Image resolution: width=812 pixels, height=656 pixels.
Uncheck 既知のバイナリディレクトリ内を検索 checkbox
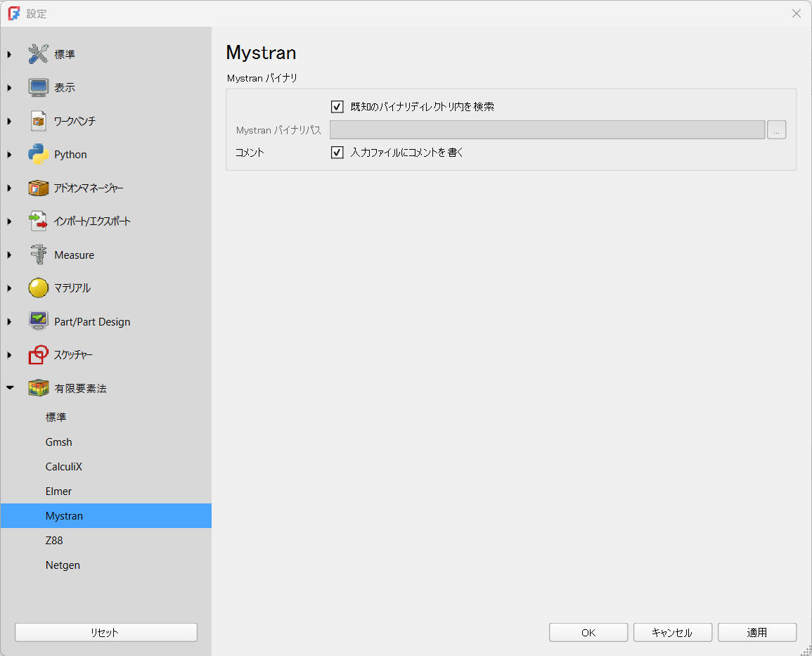[x=337, y=107]
